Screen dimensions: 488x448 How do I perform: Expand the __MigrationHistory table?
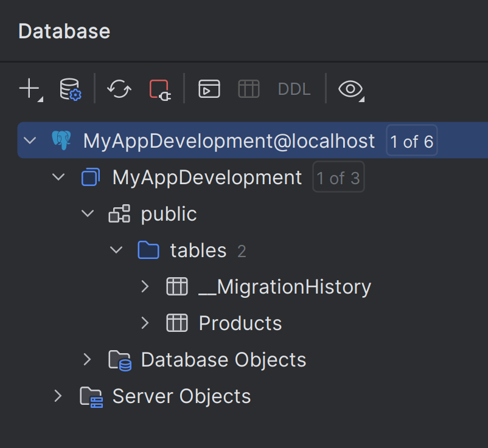click(x=145, y=286)
